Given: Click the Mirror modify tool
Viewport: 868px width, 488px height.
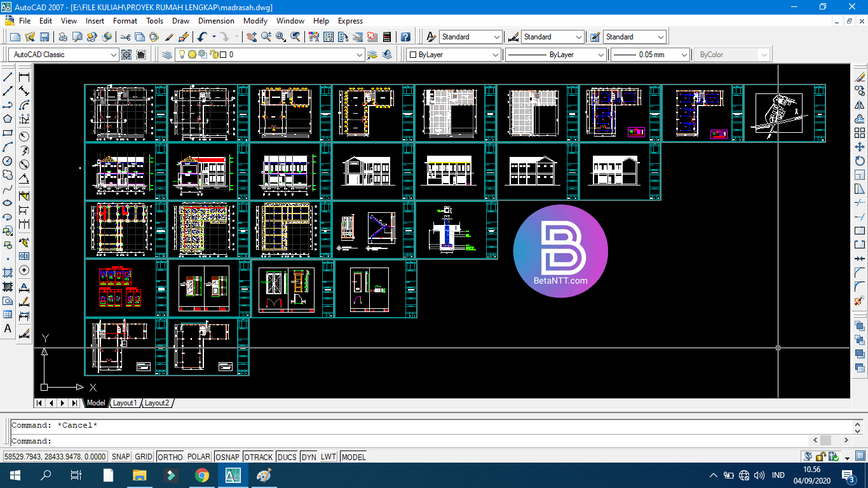Looking at the screenshot, I should click(x=860, y=105).
